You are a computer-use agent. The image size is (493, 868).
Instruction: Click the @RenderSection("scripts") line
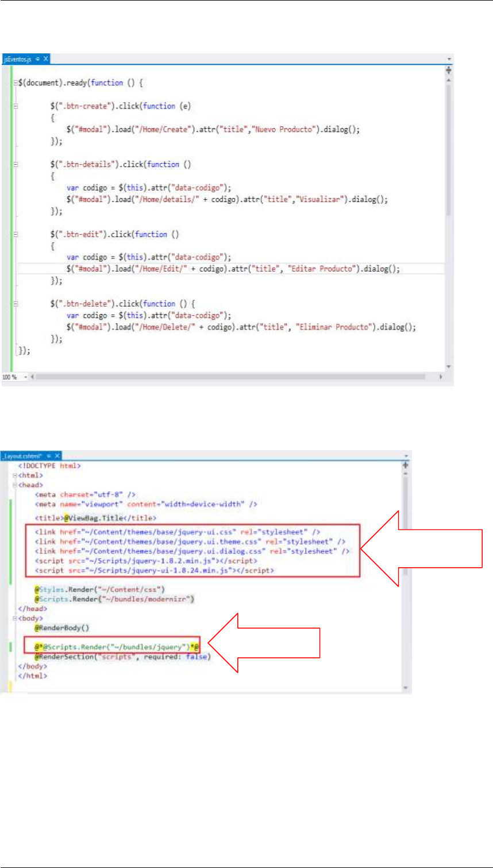pos(123,657)
